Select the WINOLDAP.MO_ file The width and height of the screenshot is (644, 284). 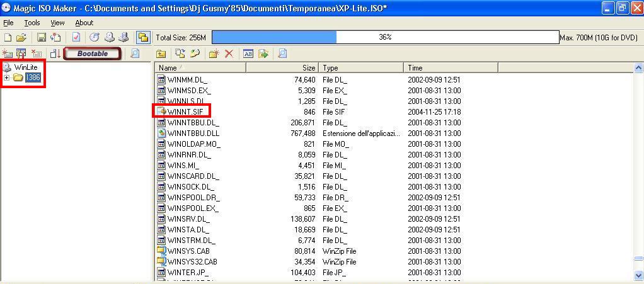(x=194, y=144)
